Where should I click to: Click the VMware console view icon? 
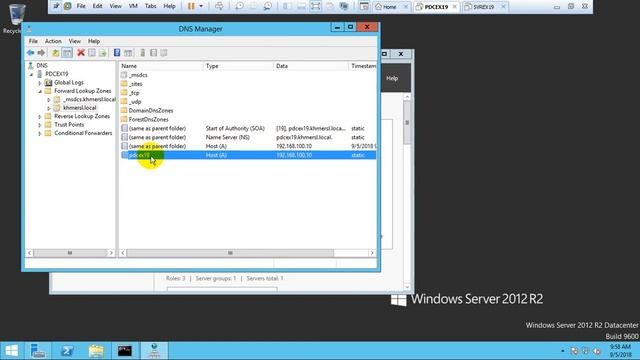point(364,6)
